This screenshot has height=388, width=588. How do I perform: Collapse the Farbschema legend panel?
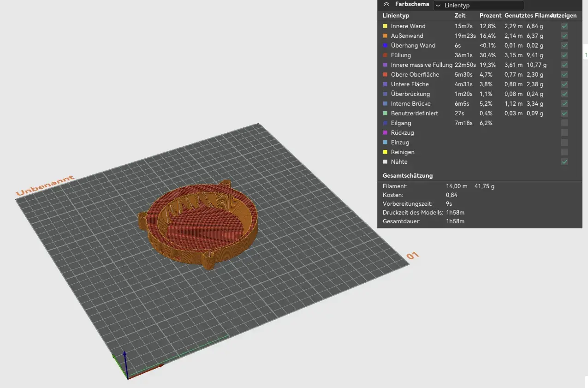386,4
